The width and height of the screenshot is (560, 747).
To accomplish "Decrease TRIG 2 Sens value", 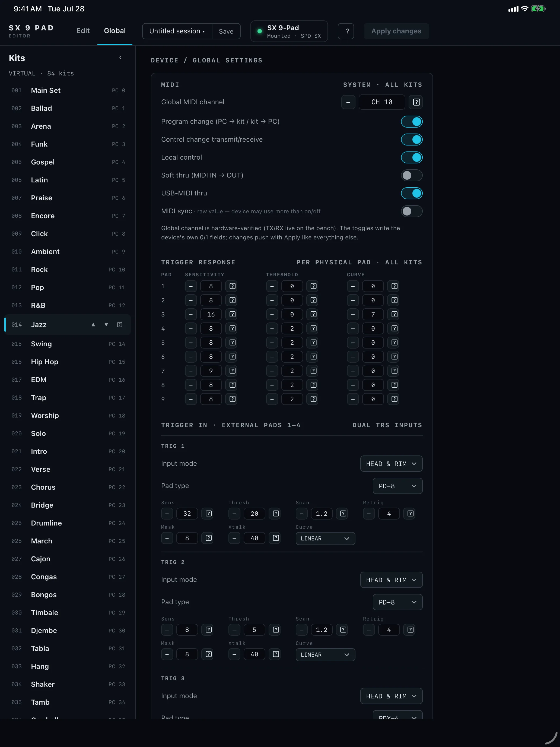I will click(x=167, y=630).
